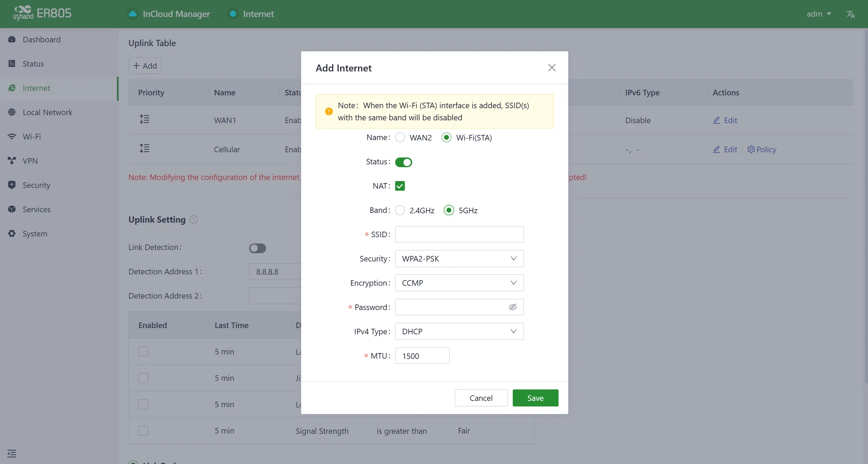Select the WAN2 name radio button
Viewport: 868px width, 464px height.
click(x=400, y=138)
